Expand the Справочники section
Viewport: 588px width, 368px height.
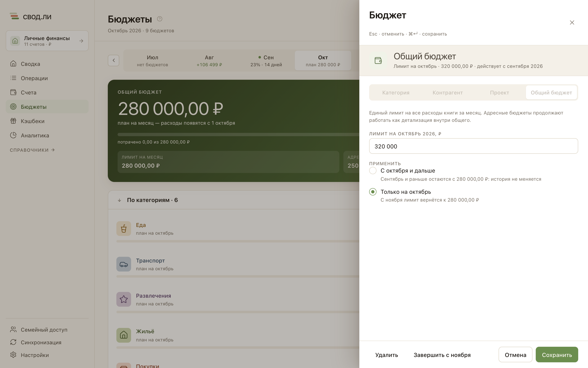click(x=32, y=150)
